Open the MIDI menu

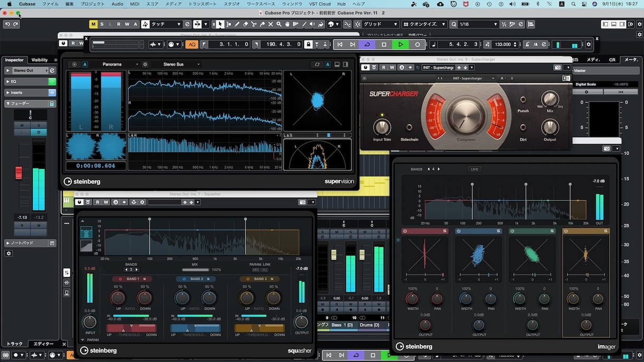click(x=135, y=4)
